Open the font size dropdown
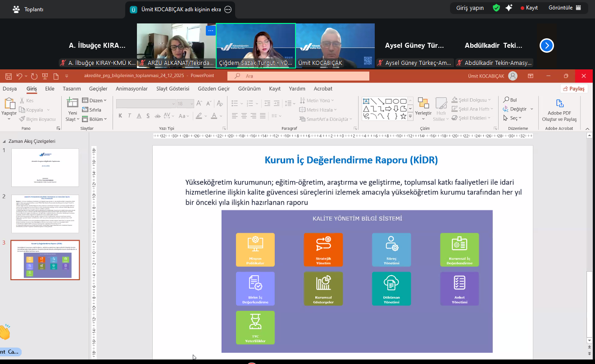 pos(192,104)
